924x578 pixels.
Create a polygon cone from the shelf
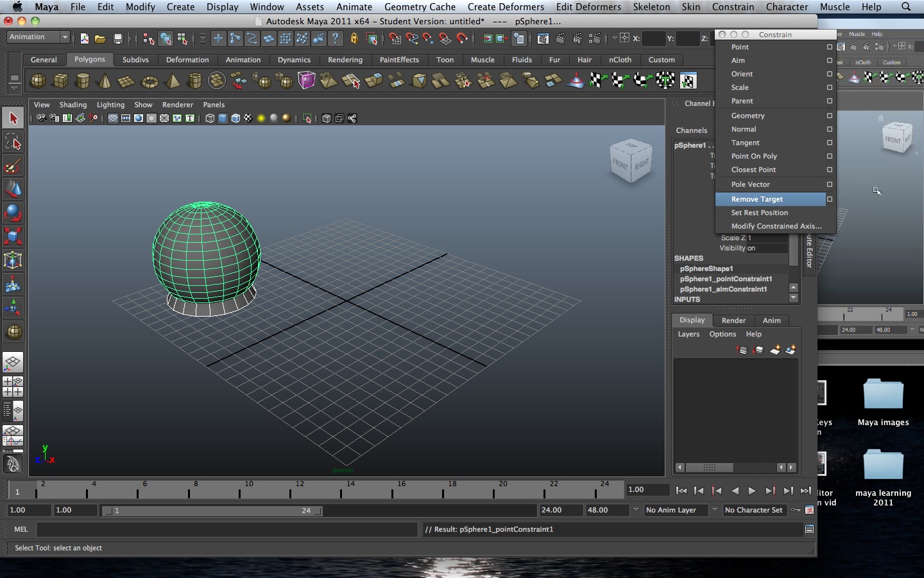pyautogui.click(x=103, y=81)
